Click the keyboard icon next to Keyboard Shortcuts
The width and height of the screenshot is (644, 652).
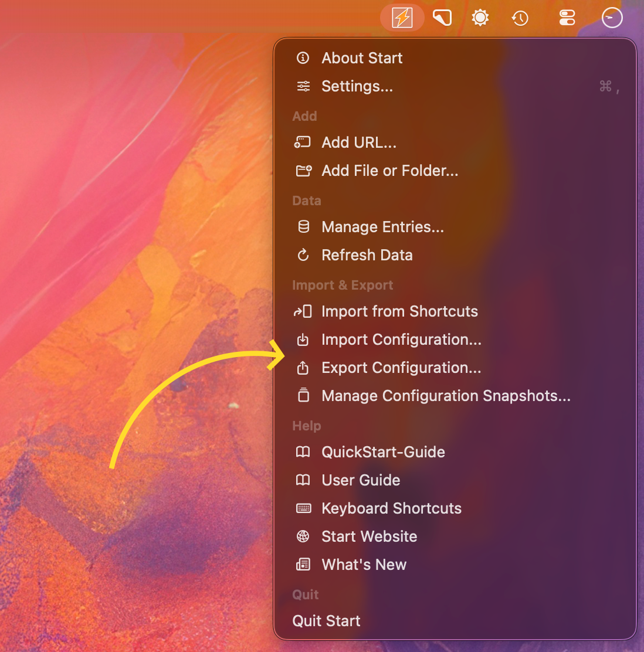[x=303, y=508]
